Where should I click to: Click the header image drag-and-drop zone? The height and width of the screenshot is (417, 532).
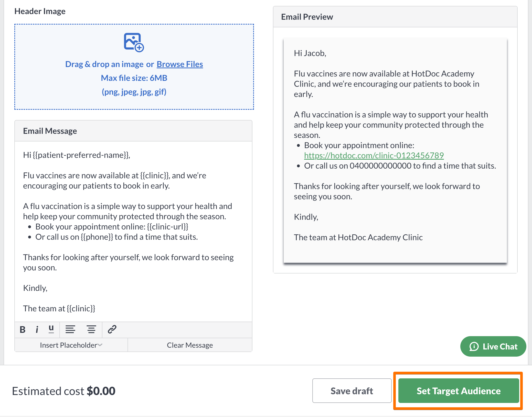coord(134,67)
